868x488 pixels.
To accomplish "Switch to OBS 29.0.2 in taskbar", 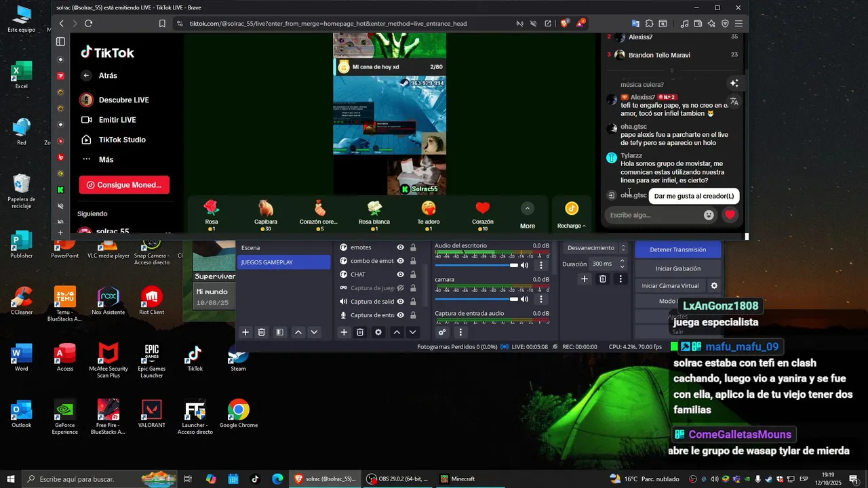I will click(397, 479).
